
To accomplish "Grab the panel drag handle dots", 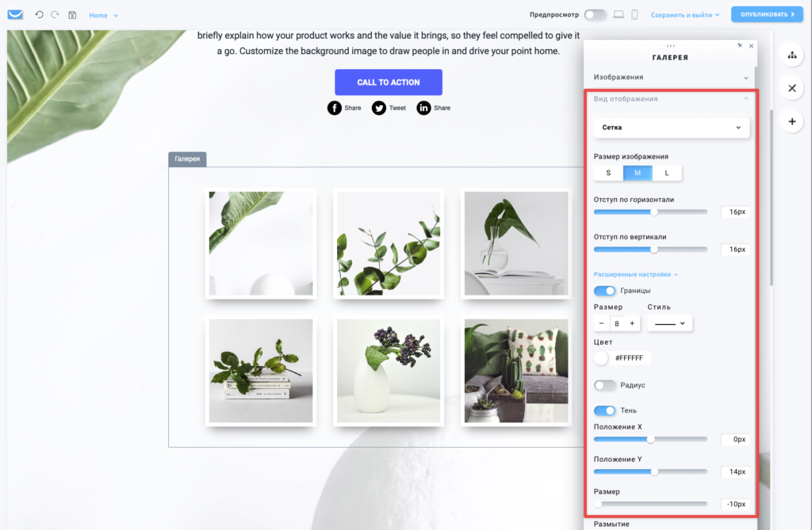I will coord(671,46).
